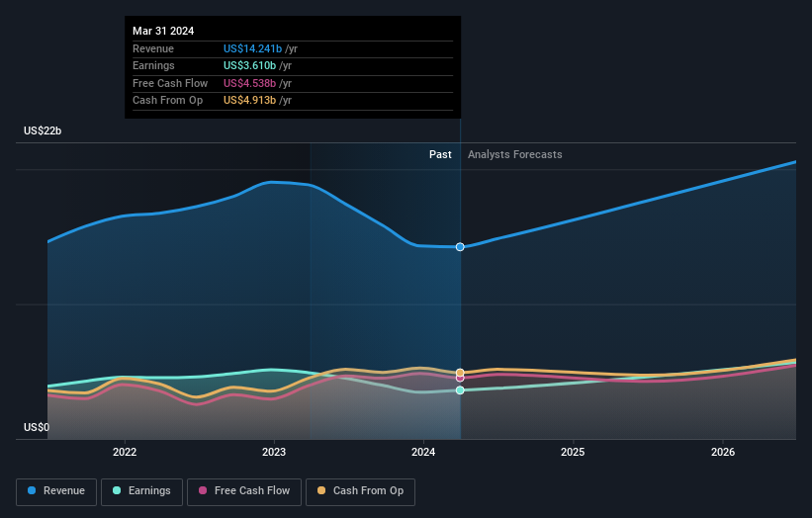Select the Earnings marker at Mar 2024
The width and height of the screenshot is (812, 518).
click(460, 390)
